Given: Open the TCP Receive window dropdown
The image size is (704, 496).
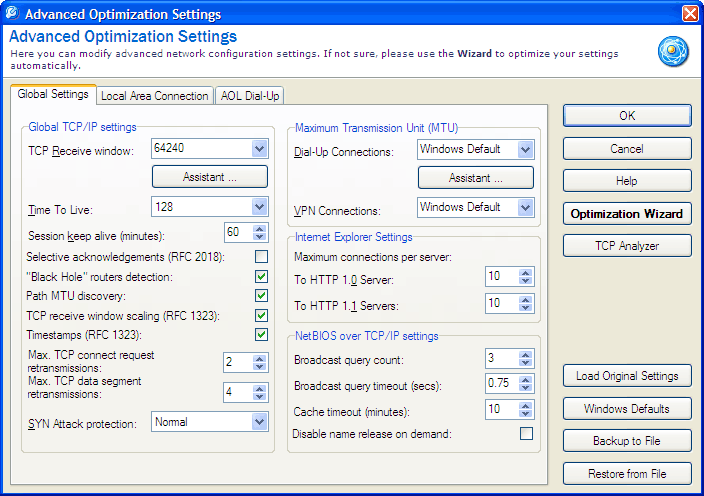Looking at the screenshot, I should tap(260, 149).
